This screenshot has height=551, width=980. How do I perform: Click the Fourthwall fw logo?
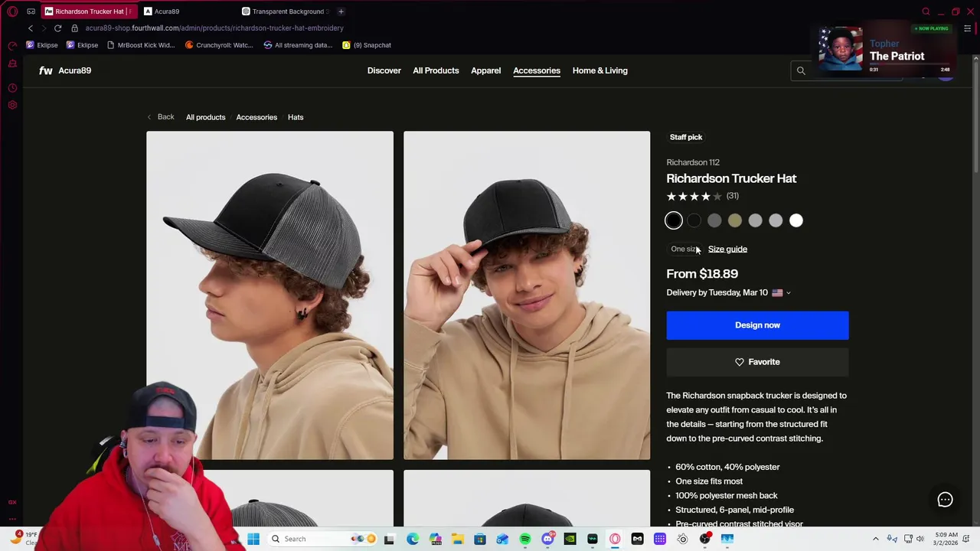(x=46, y=70)
